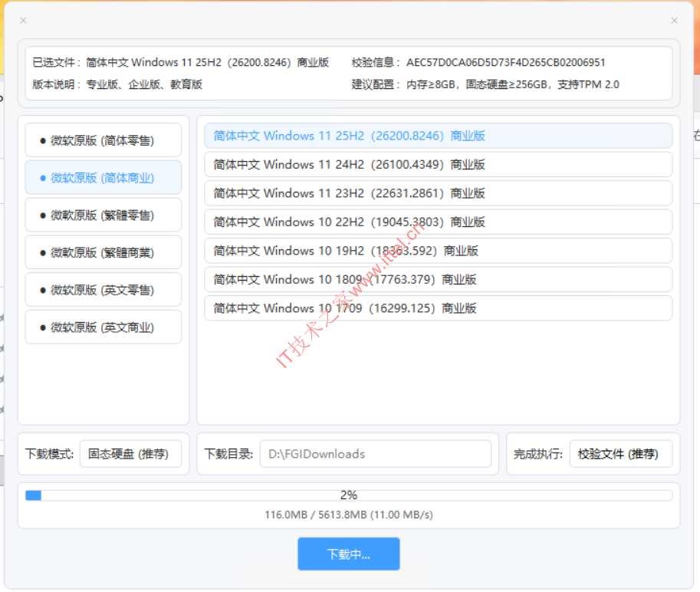Choose Windows 10 1709 (16299.125) 商业版
The height and width of the screenshot is (592, 700).
pos(438,308)
